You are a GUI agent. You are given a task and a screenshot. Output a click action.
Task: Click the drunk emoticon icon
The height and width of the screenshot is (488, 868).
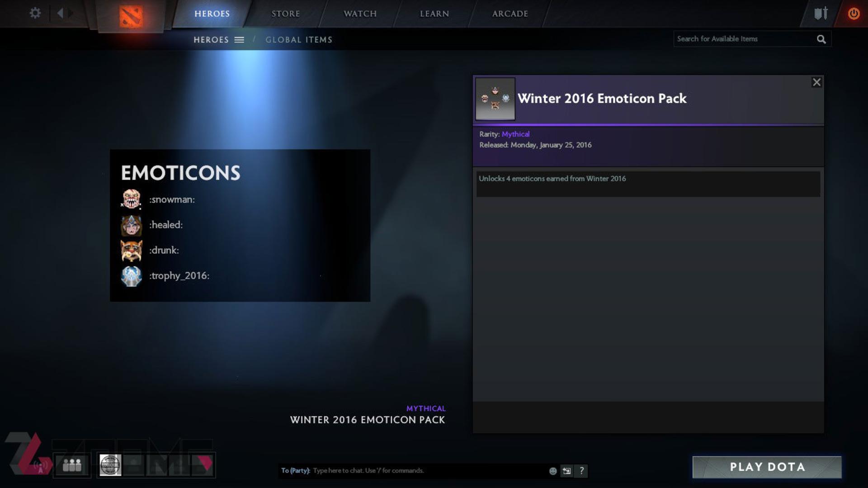pos(131,251)
